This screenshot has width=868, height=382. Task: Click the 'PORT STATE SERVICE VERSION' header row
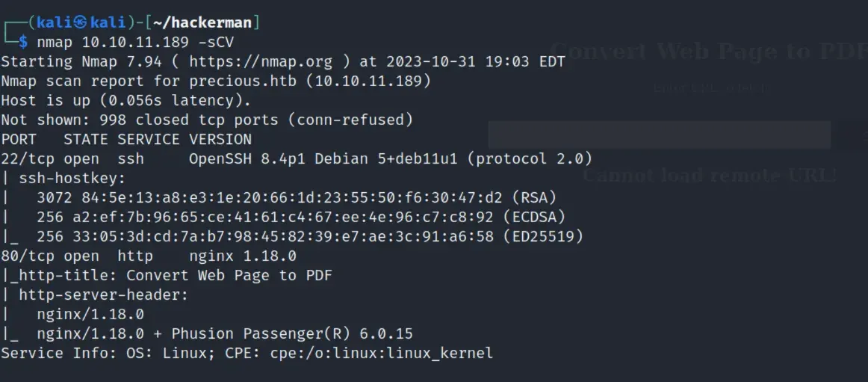(126, 139)
